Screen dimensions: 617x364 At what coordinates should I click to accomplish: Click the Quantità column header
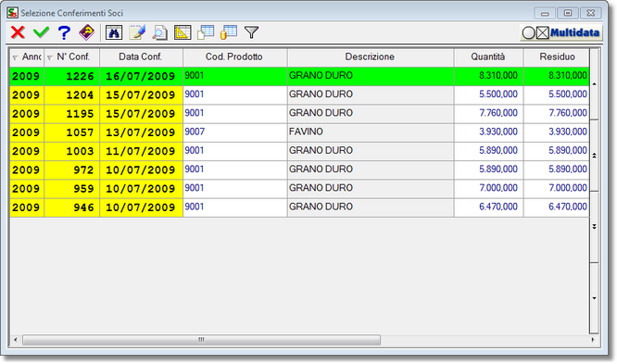(488, 57)
